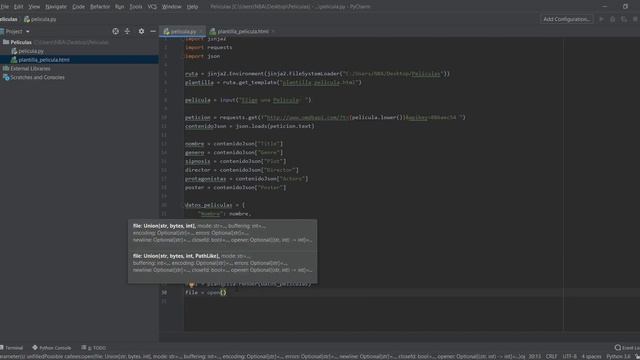The width and height of the screenshot is (640, 360).
Task: Click the collapse all icon in Project panel
Action: click(127, 31)
